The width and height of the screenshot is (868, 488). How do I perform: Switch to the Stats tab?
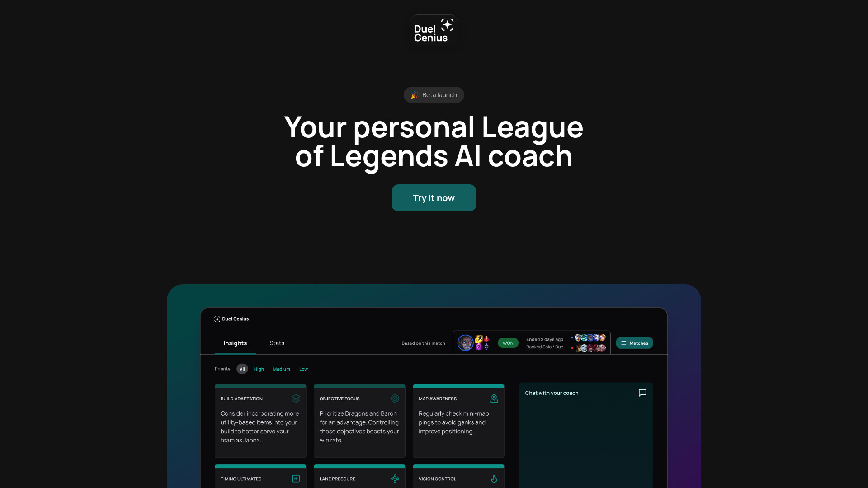tap(277, 343)
